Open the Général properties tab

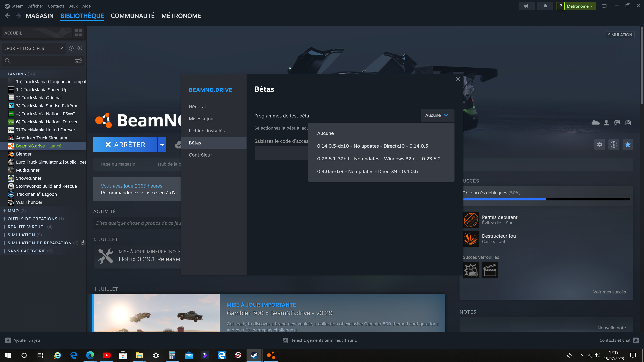point(213,106)
